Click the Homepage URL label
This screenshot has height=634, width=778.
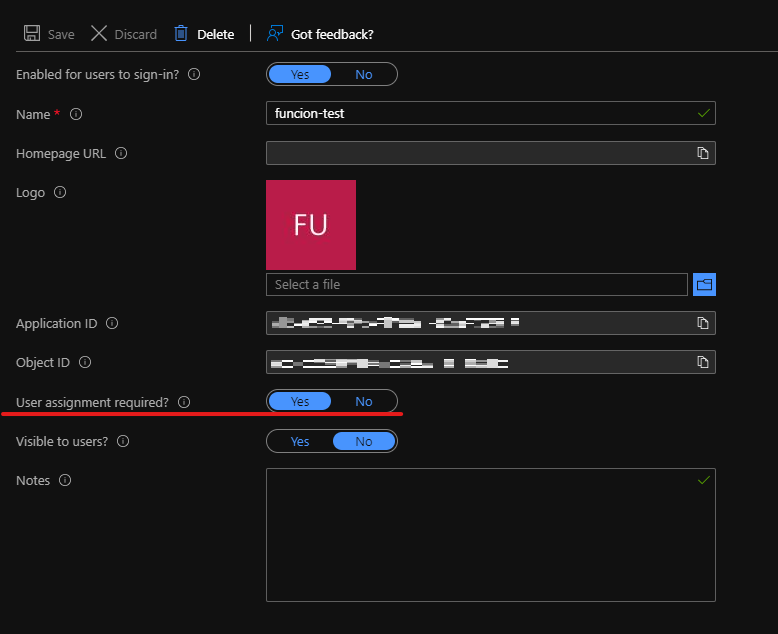click(x=61, y=154)
